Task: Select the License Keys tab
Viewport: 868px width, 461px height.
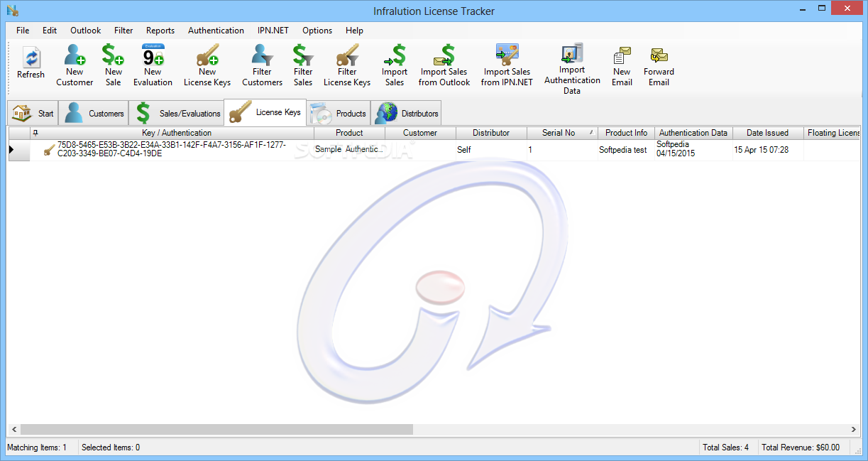Action: point(265,112)
